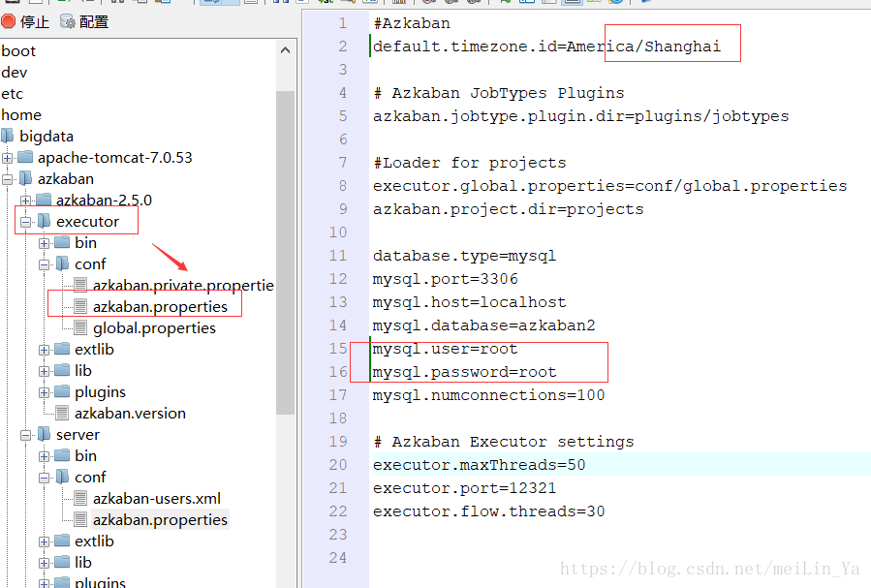This screenshot has width=871, height=588.
Task: Click the 'mysql.password=root' line
Action: pos(464,372)
